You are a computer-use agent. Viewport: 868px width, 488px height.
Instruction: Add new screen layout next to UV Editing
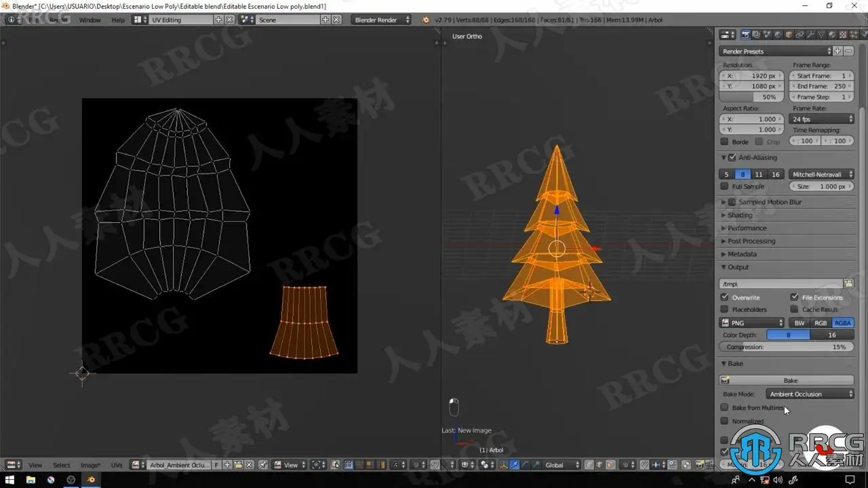(x=218, y=20)
